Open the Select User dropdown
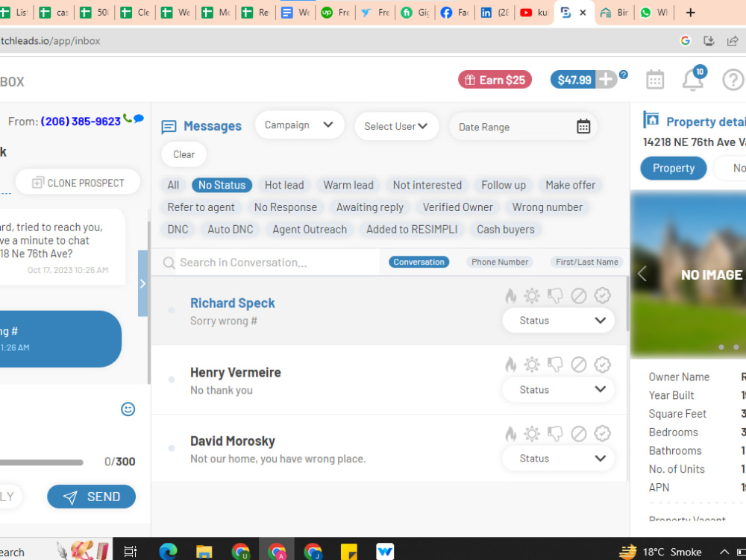 click(x=396, y=127)
